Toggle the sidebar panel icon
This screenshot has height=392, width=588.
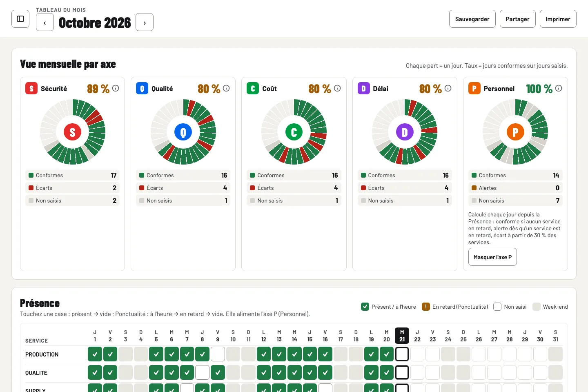click(x=20, y=19)
